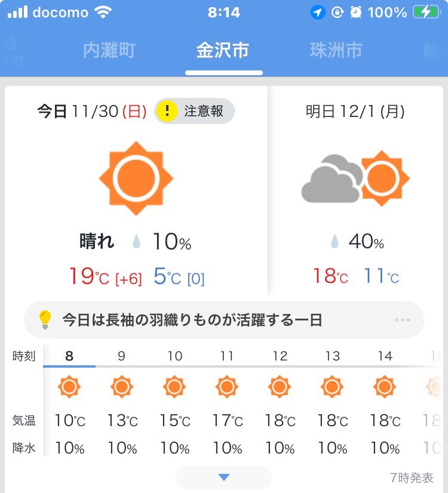Open the 注意報 advisory button
The image size is (448, 493).
tap(195, 111)
